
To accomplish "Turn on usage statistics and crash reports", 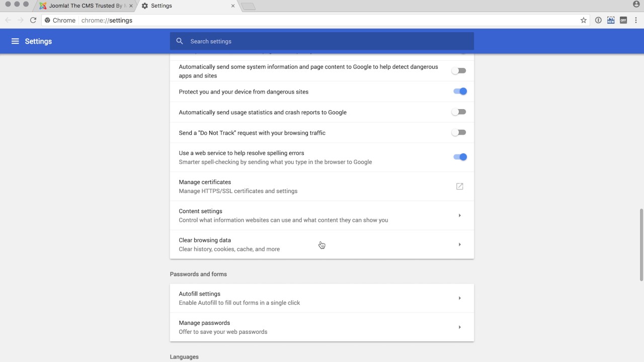I will (x=458, y=112).
